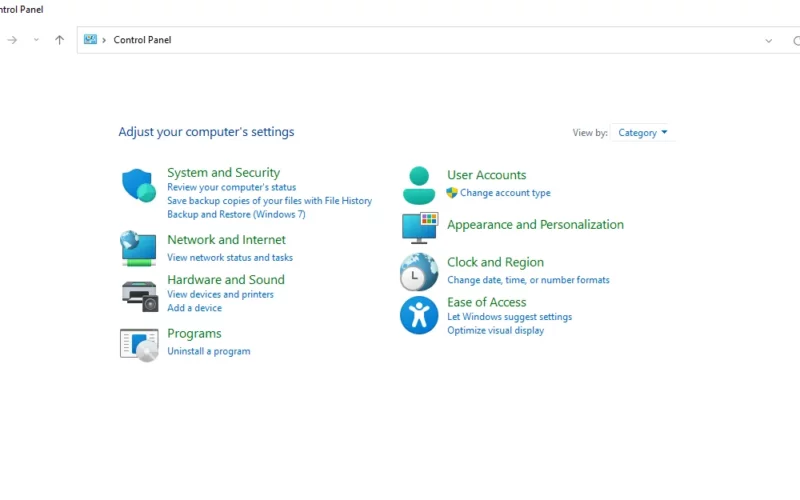The height and width of the screenshot is (500, 800).
Task: Open Clock and Region category
Action: [x=495, y=262]
